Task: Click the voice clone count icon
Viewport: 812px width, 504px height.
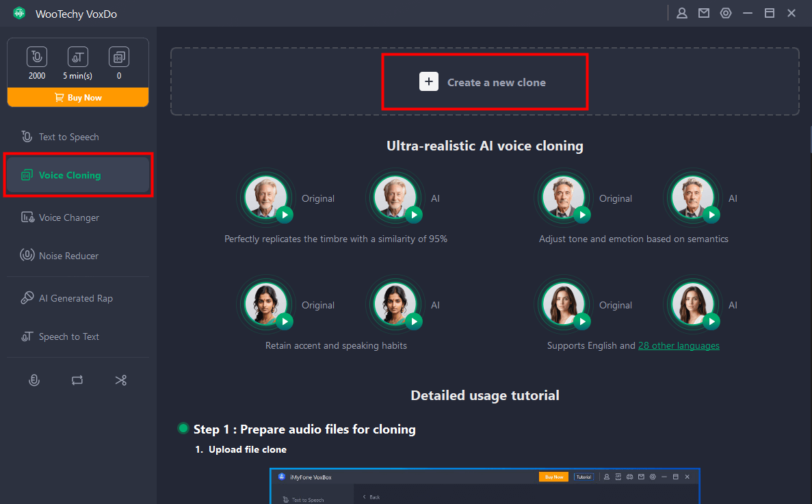Action: pos(119,57)
